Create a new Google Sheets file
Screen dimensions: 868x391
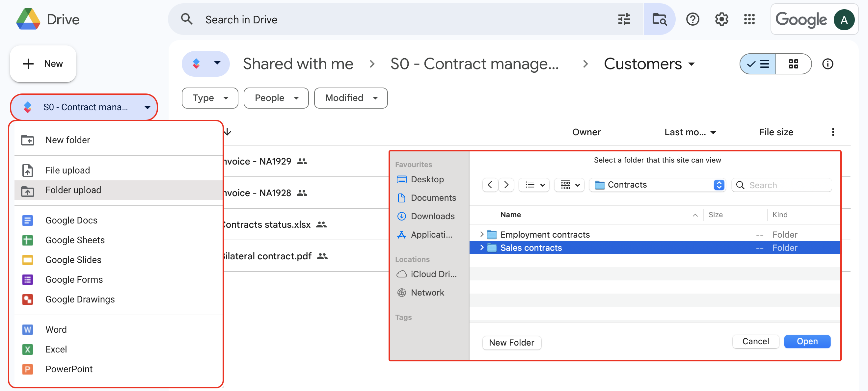(x=118, y=240)
